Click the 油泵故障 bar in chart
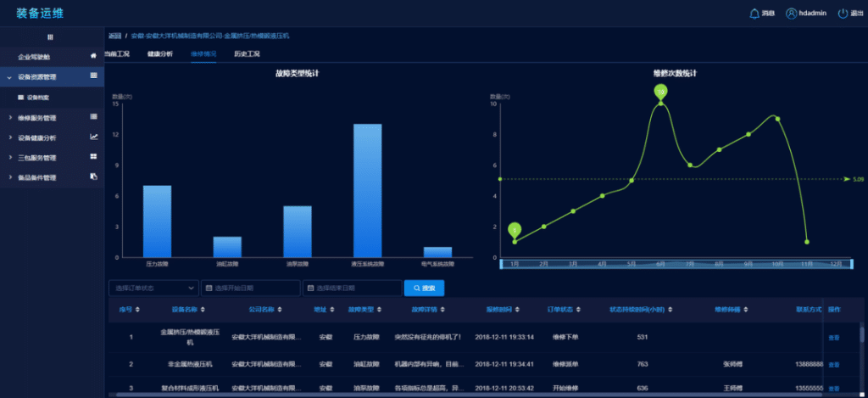 point(298,232)
